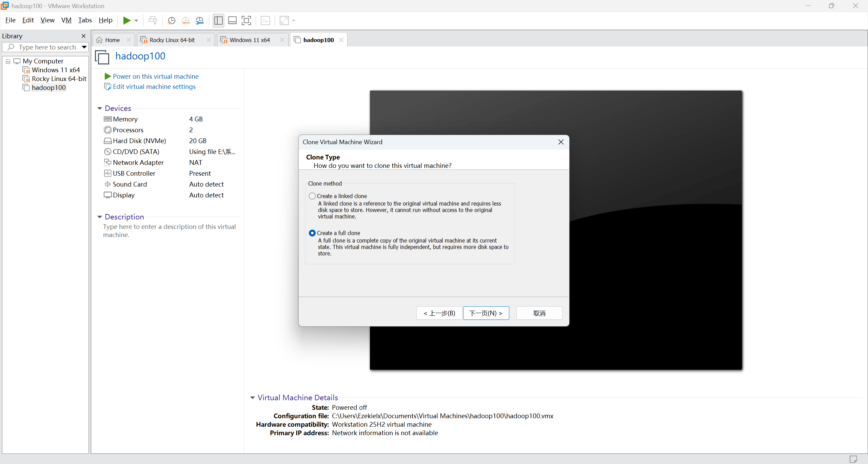Click the full screen mode icon
The width and height of the screenshot is (868, 464).
pyautogui.click(x=246, y=21)
